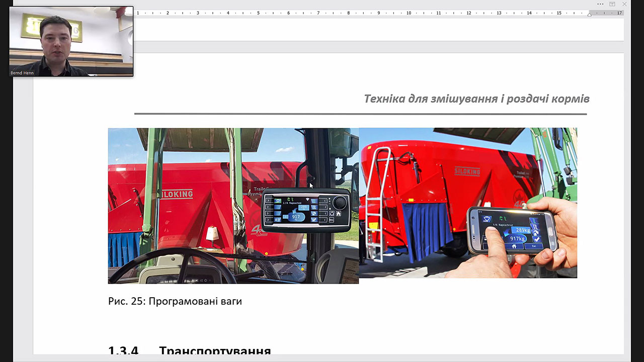
Task: Select the Bernd Henn webcam video thumbnail
Action: [x=71, y=41]
